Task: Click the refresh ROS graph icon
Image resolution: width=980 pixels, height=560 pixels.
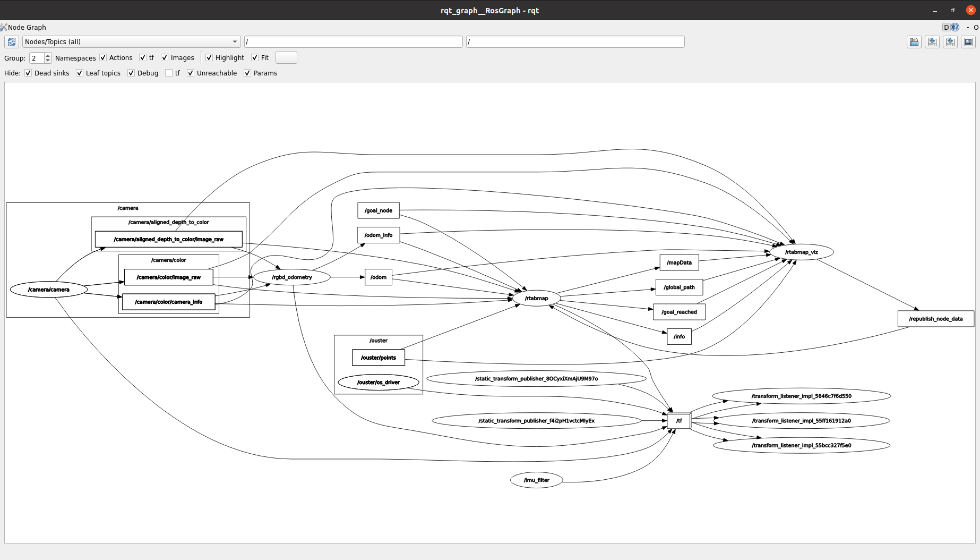Action: click(12, 42)
